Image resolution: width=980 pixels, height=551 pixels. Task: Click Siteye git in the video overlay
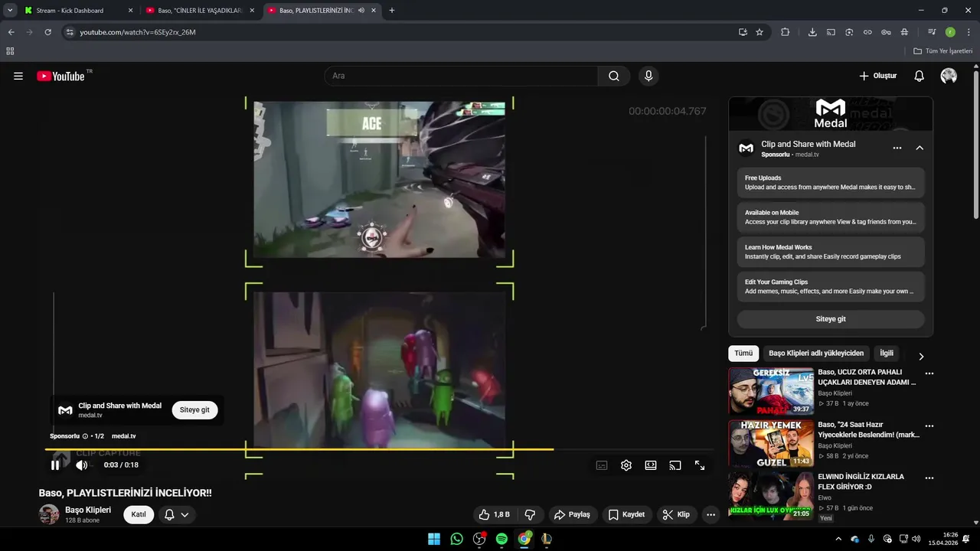tap(194, 410)
